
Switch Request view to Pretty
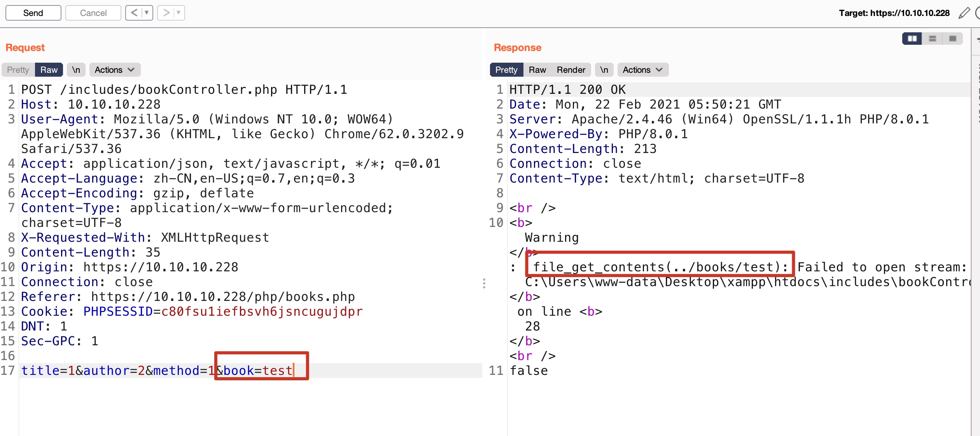tap(18, 70)
